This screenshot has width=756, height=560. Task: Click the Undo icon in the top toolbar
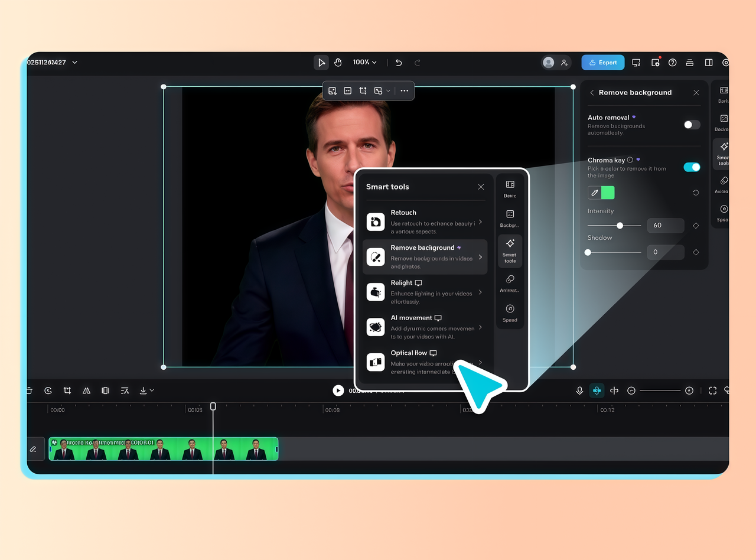[398, 62]
